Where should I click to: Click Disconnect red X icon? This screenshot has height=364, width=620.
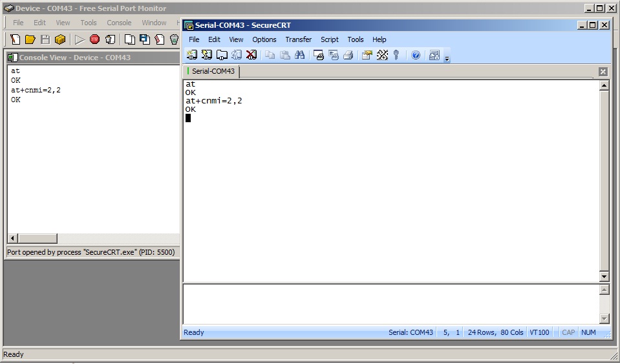[x=251, y=55]
